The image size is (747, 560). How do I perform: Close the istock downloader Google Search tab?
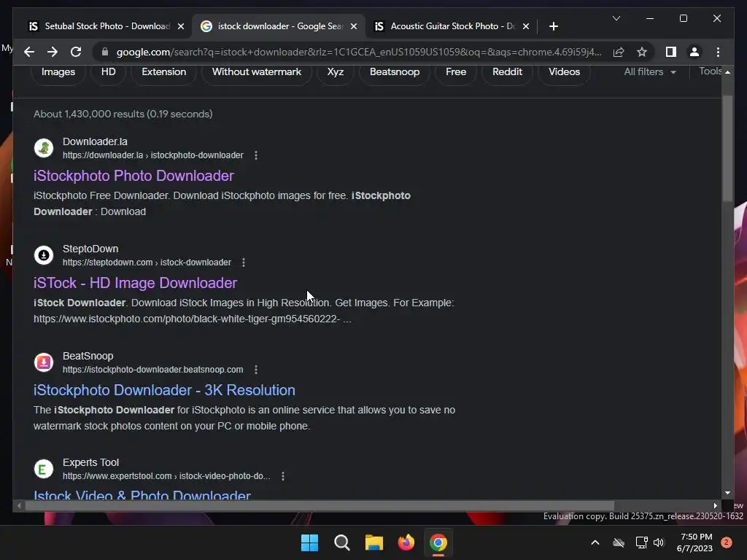(x=354, y=26)
